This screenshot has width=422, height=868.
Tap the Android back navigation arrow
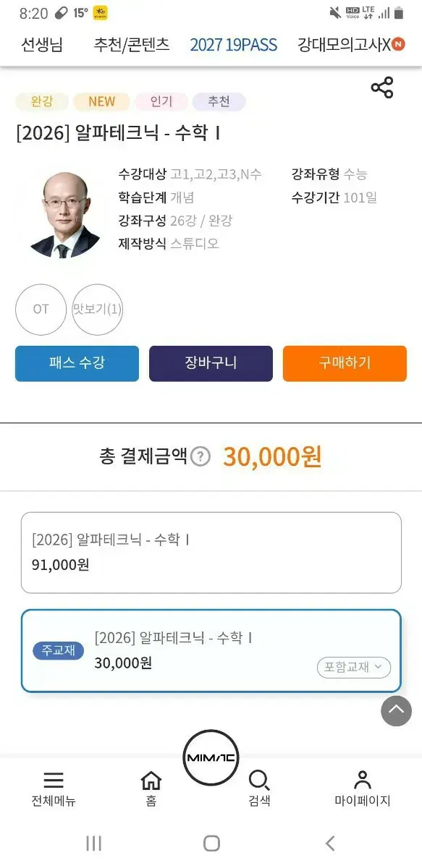coord(329,843)
